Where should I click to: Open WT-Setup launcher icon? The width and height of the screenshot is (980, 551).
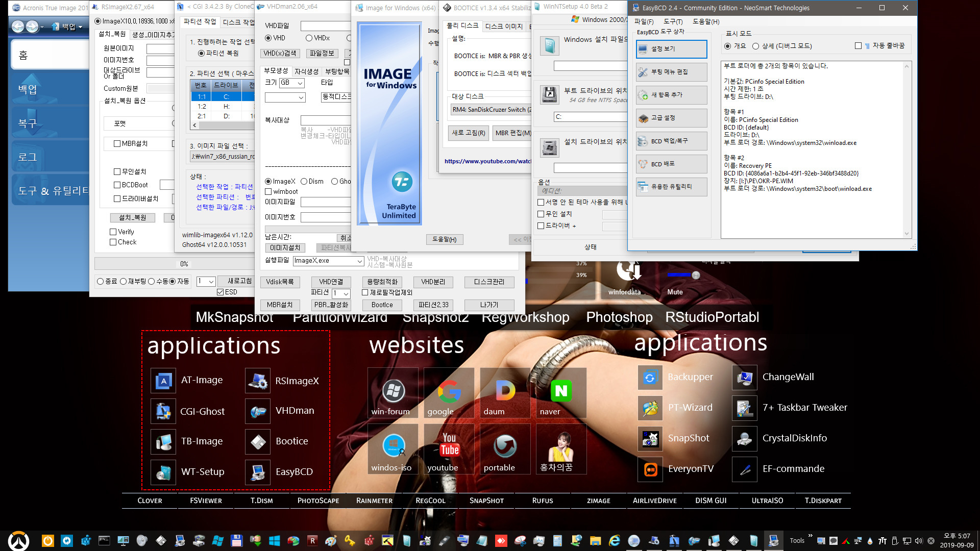coord(163,472)
